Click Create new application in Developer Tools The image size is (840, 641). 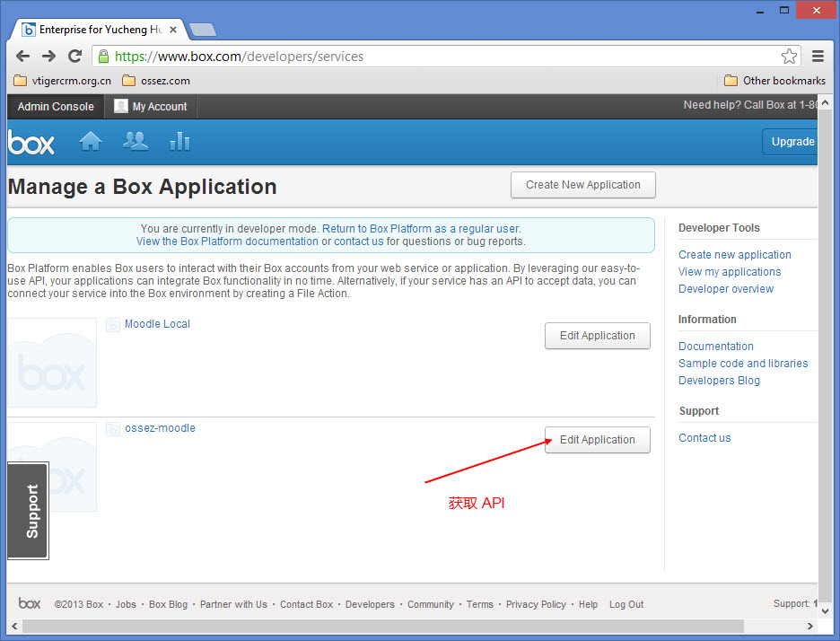click(x=734, y=255)
